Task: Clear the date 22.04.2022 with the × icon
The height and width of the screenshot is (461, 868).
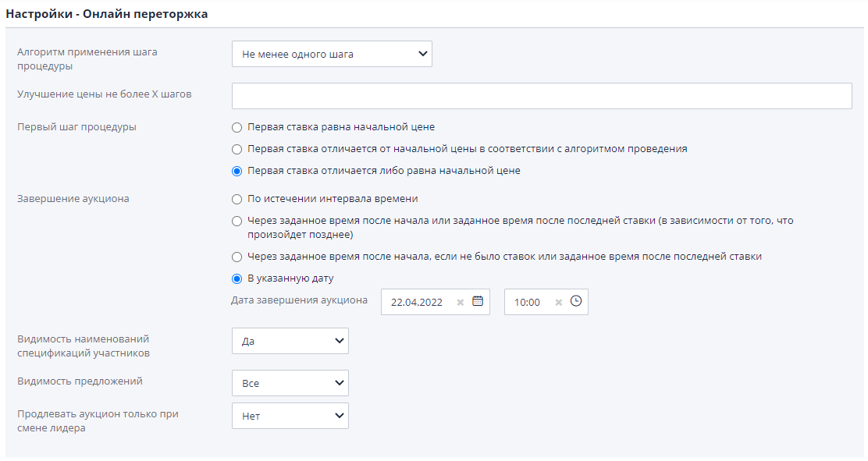Action: tap(460, 302)
